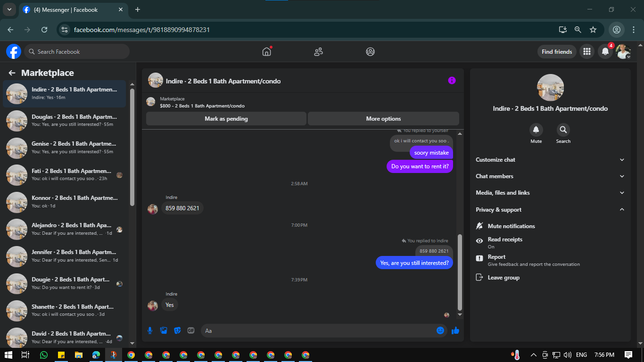Open emoji picker in message box

[440, 330]
